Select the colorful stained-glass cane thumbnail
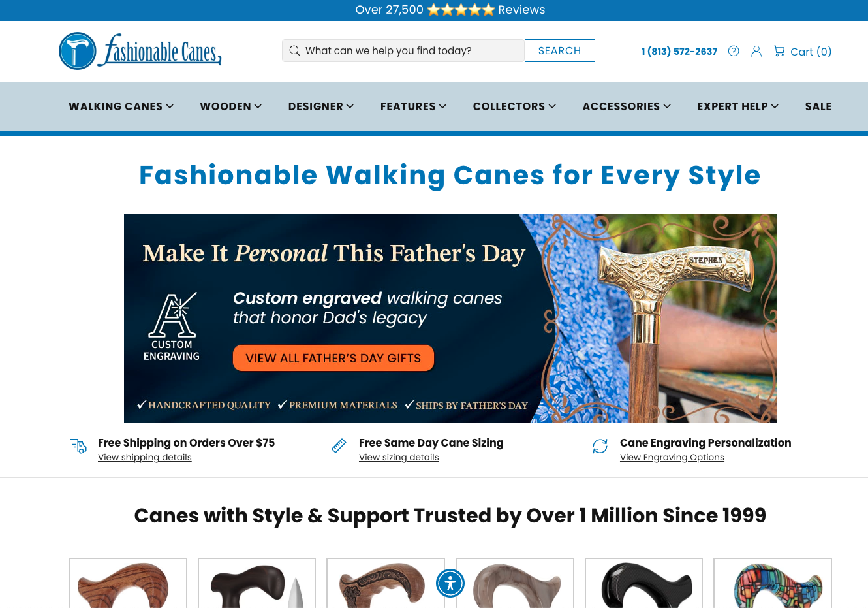Image resolution: width=868 pixels, height=608 pixels. (x=773, y=583)
